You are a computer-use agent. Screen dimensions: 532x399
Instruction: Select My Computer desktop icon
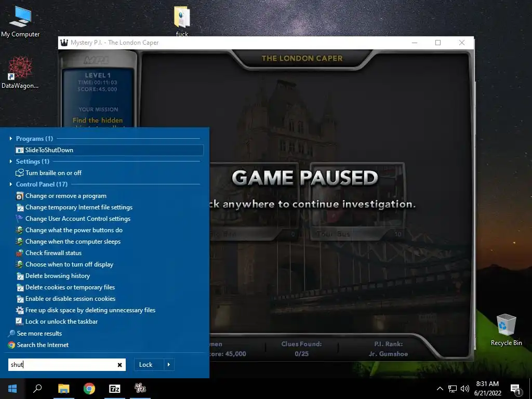coord(20,22)
